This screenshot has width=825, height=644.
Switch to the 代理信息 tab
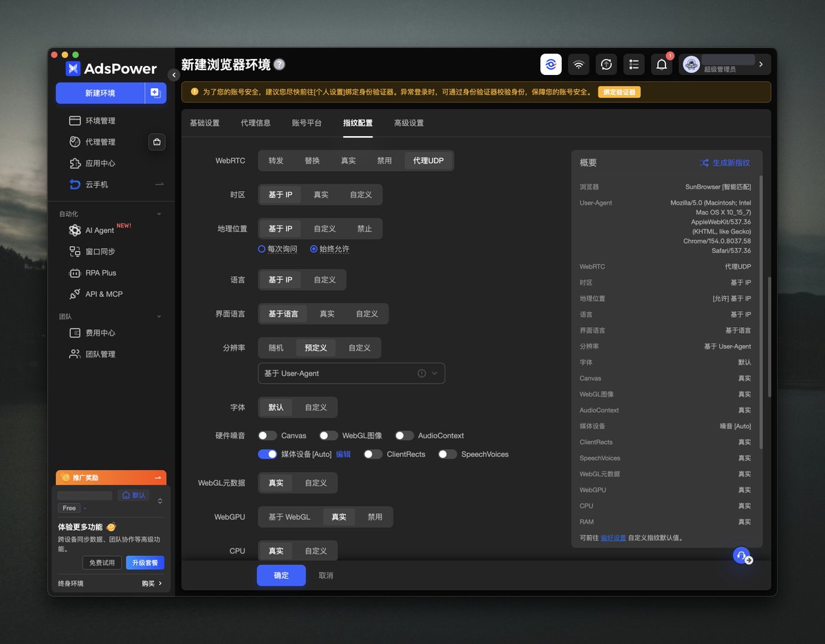pyautogui.click(x=256, y=123)
